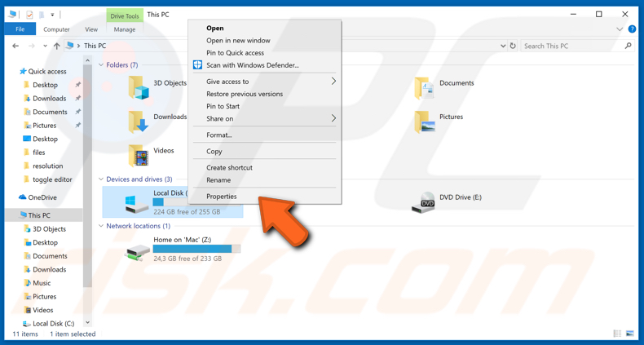Open the recent locations dropdown arrow
Screen dimensions: 644x345
tap(45, 46)
